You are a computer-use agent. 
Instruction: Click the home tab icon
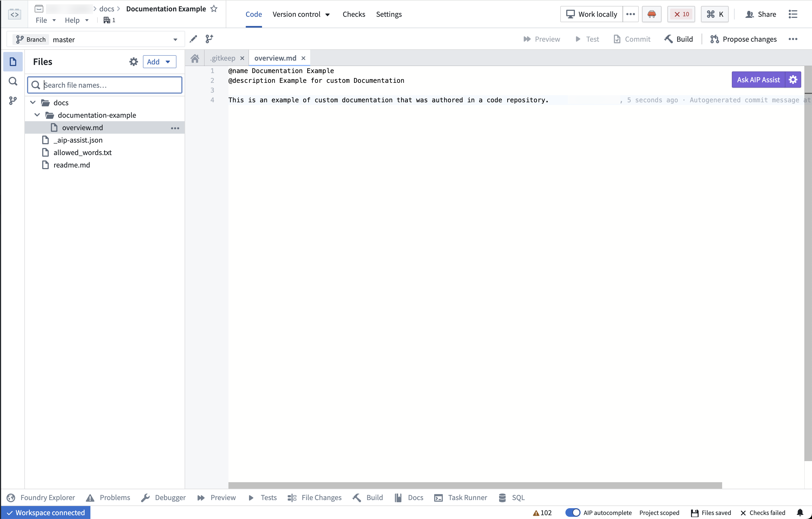[195, 58]
